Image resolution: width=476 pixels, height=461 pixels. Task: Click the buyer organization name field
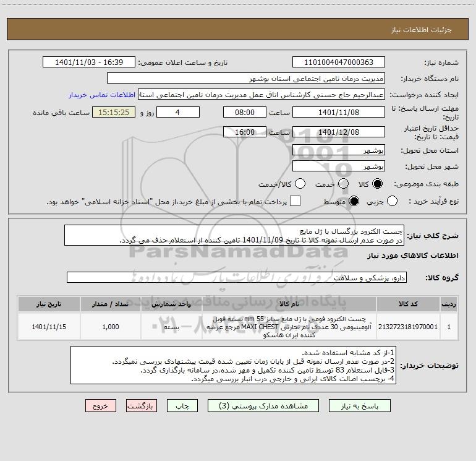246,78
